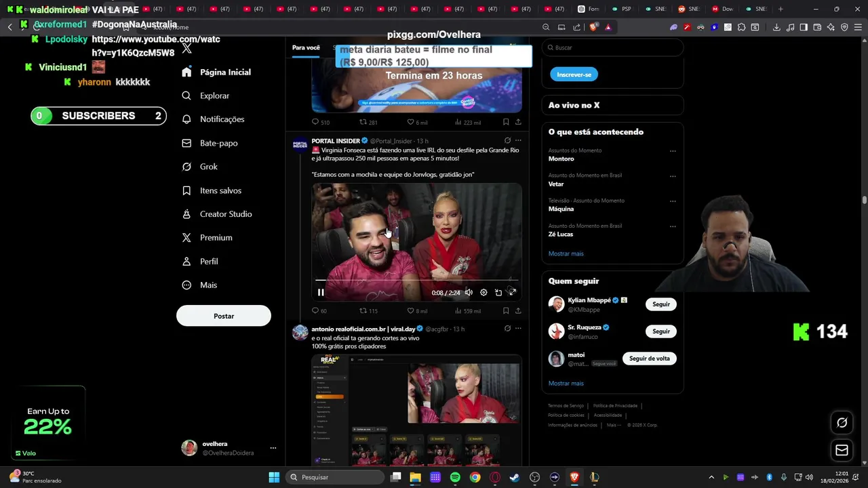
Task: Like the top post with 6 mil likes
Action: pos(417,123)
